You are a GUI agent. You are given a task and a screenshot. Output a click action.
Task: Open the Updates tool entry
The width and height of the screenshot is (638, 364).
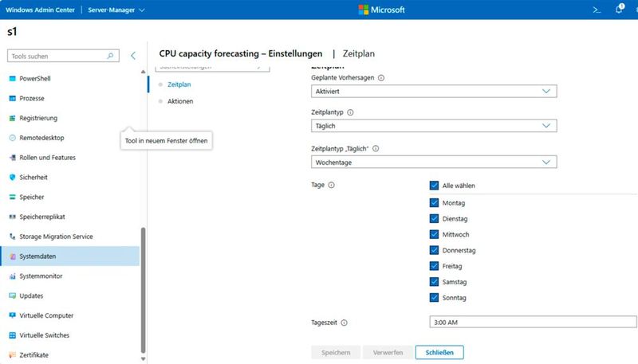tap(70, 296)
